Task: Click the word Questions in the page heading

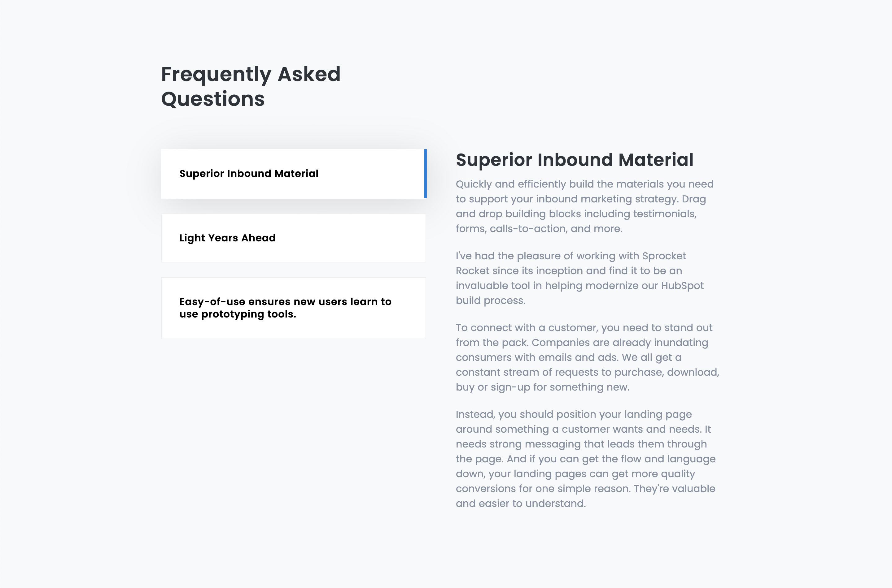Action: pos(213,99)
